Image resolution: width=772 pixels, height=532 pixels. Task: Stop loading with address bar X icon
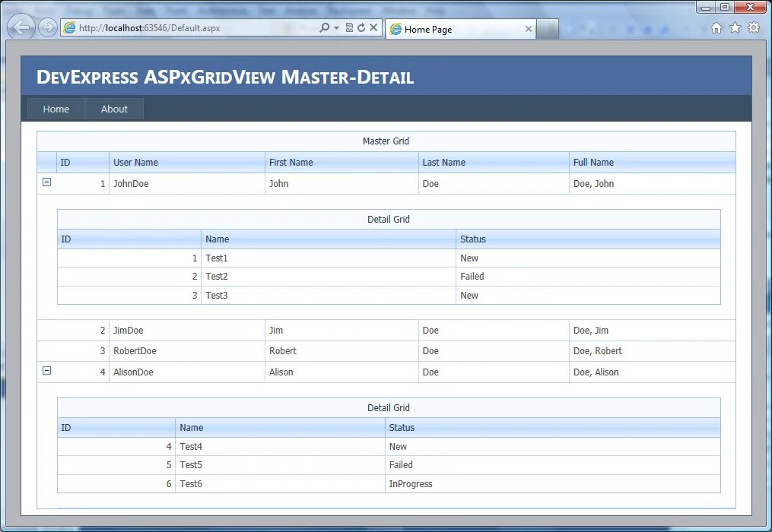pyautogui.click(x=373, y=27)
